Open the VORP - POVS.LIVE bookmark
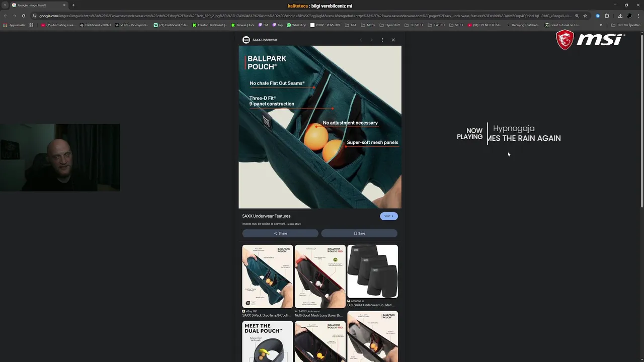The height and width of the screenshot is (362, 644). tap(326, 25)
